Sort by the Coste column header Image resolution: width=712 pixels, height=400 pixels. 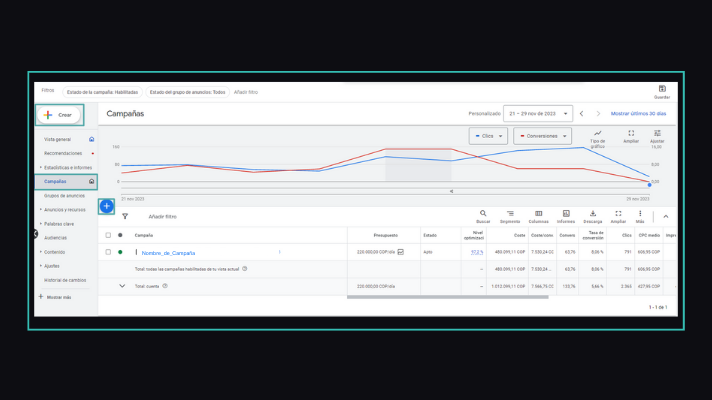[519, 235]
